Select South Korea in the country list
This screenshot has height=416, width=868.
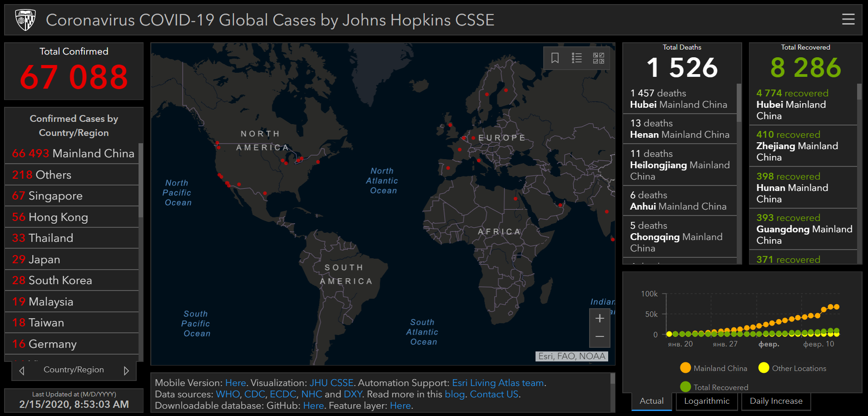pos(72,281)
